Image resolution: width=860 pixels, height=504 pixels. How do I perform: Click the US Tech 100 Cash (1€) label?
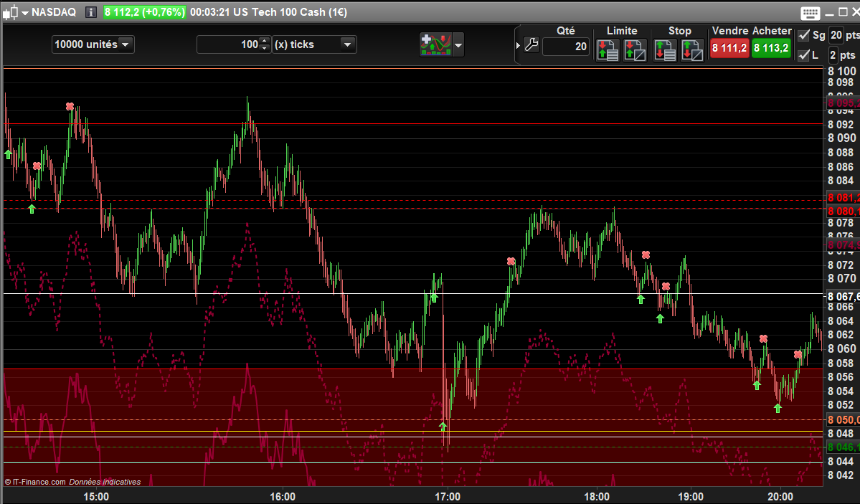point(290,12)
